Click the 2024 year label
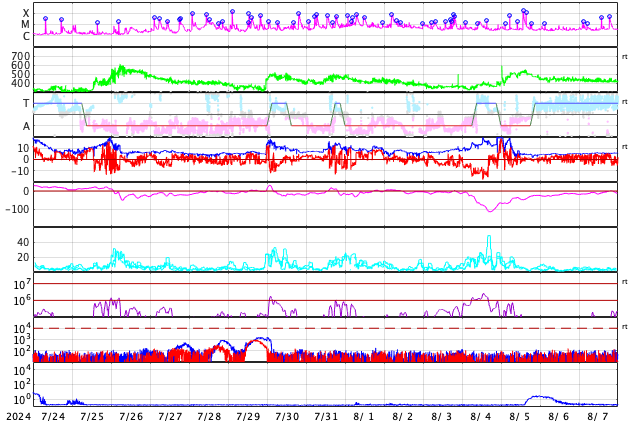This screenshot has width=634, height=424. (x=19, y=417)
